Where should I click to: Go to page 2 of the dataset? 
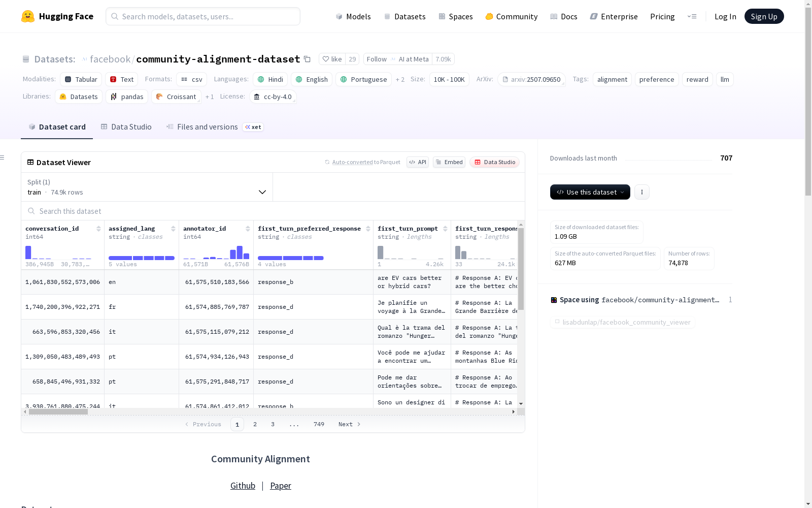click(x=255, y=424)
